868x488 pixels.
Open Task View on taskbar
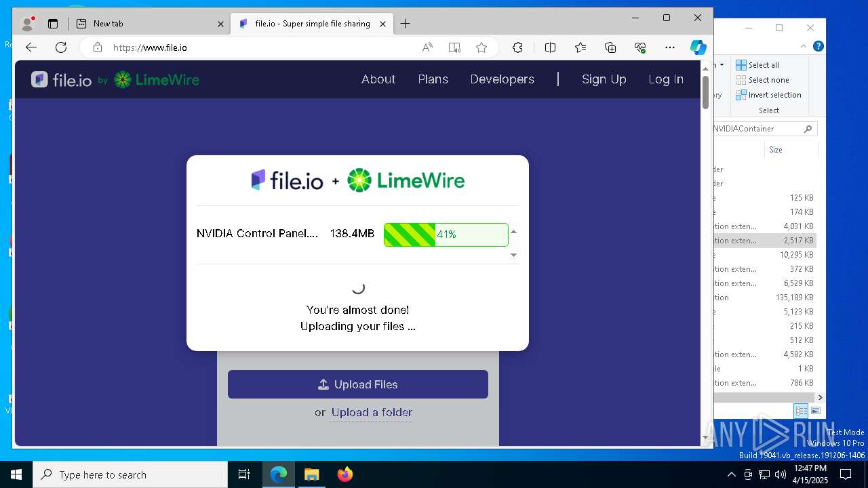pyautogui.click(x=244, y=474)
